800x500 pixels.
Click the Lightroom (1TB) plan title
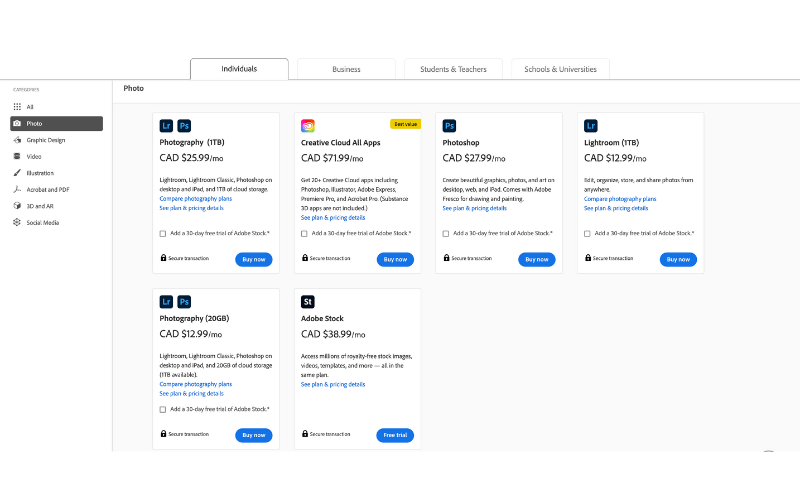pyautogui.click(x=611, y=142)
